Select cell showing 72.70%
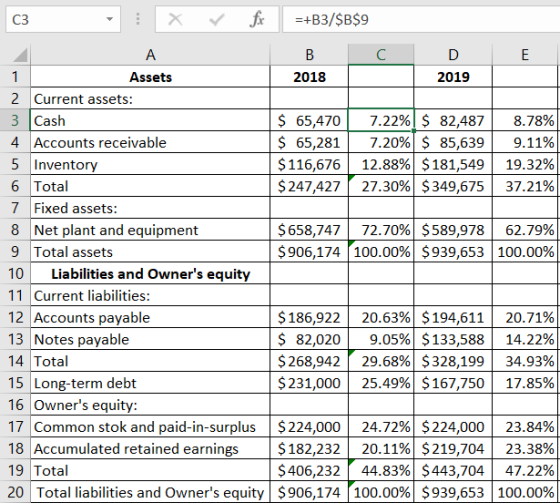Image resolution: width=560 pixels, height=503 pixels. 381,230
